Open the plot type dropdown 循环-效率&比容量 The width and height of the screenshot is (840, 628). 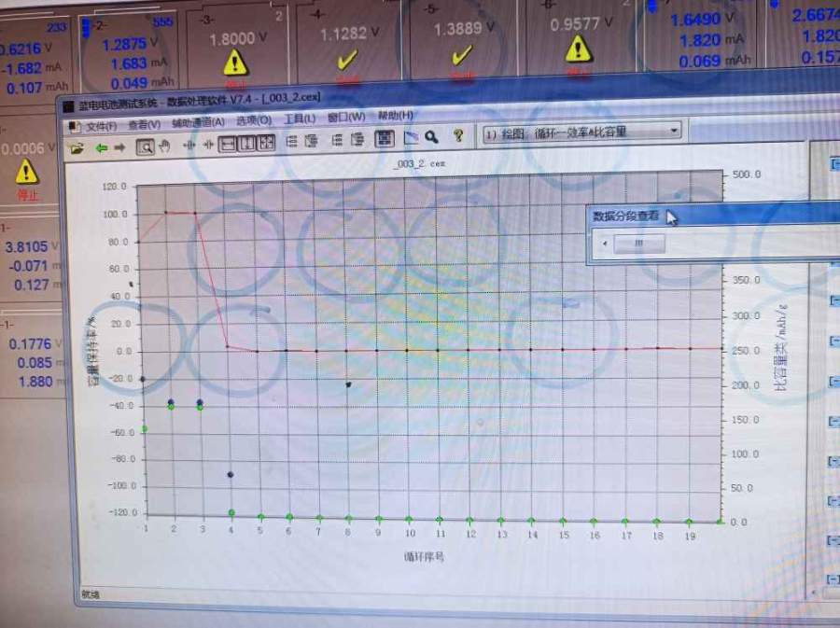[x=582, y=132]
